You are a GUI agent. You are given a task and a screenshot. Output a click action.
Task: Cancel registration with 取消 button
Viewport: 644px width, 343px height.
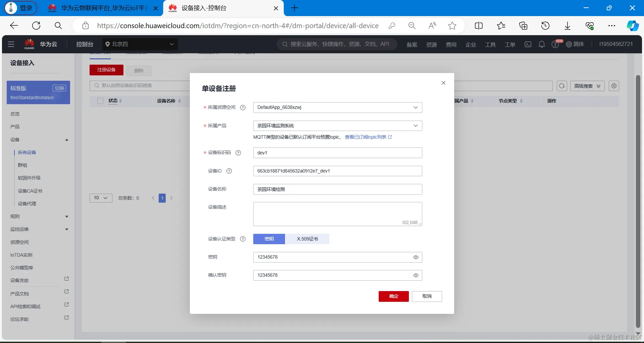coord(427,296)
